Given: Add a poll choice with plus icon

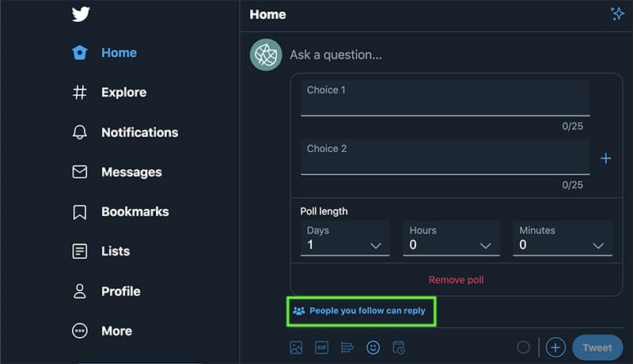Looking at the screenshot, I should click(606, 158).
